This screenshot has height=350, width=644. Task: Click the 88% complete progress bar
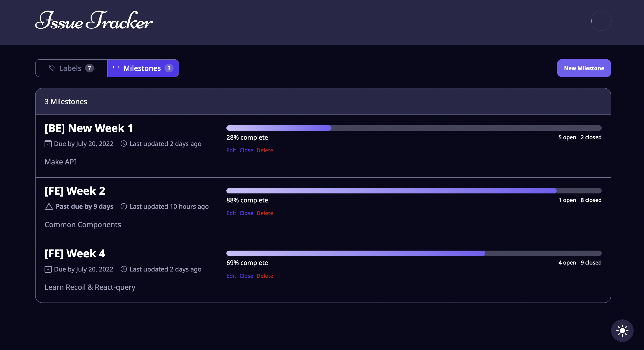414,191
